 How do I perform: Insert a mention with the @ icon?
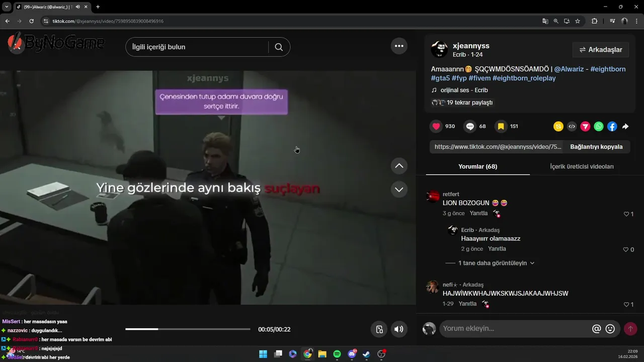(597, 329)
